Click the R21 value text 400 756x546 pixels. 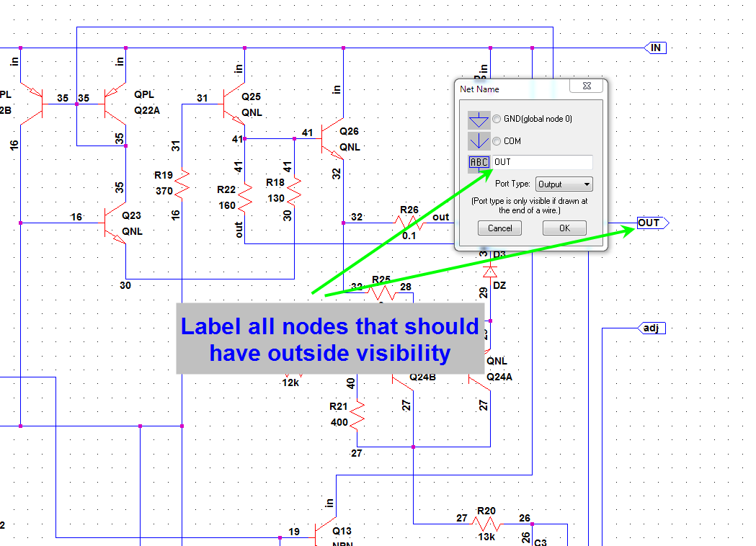click(339, 422)
